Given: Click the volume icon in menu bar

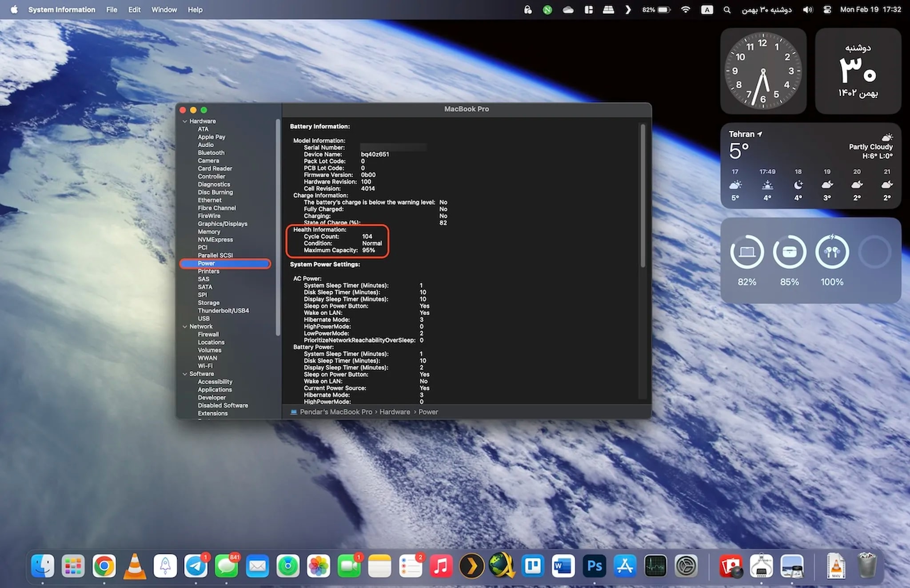Looking at the screenshot, I should point(807,9).
